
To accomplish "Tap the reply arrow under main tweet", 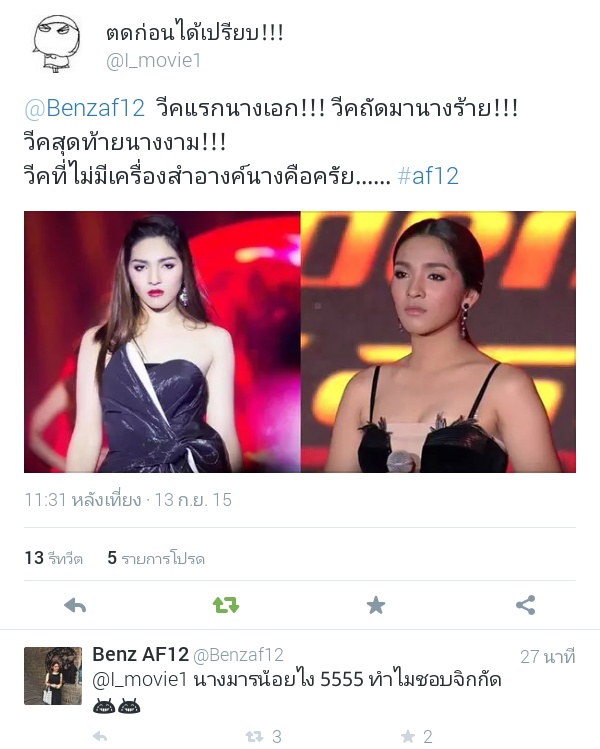I will point(75,605).
